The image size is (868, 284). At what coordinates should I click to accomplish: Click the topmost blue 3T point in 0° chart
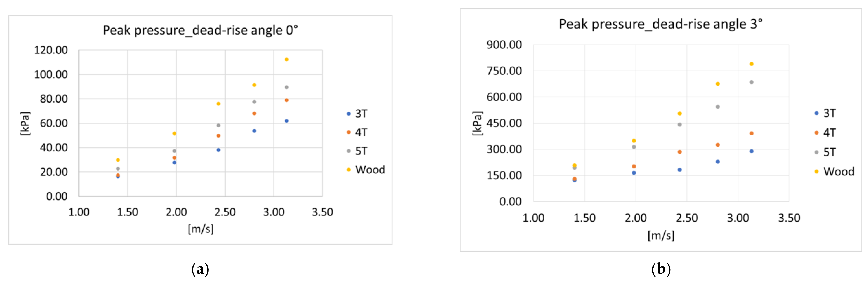click(286, 121)
